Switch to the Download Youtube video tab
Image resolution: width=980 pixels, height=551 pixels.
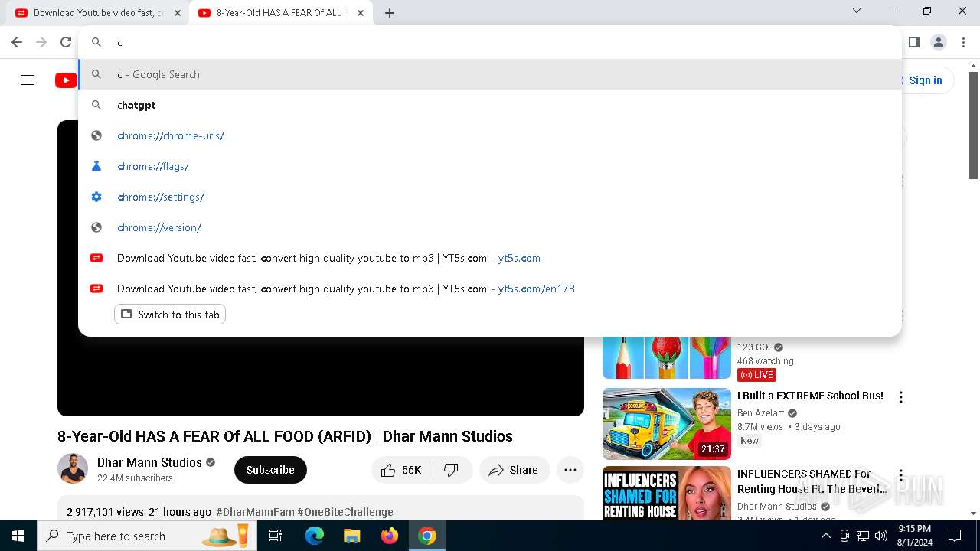[x=98, y=13]
